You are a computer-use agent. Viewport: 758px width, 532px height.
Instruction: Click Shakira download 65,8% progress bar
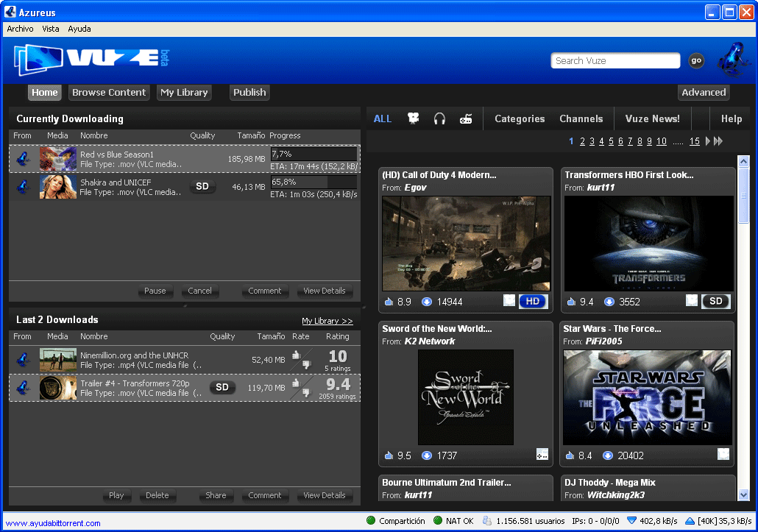314,182
